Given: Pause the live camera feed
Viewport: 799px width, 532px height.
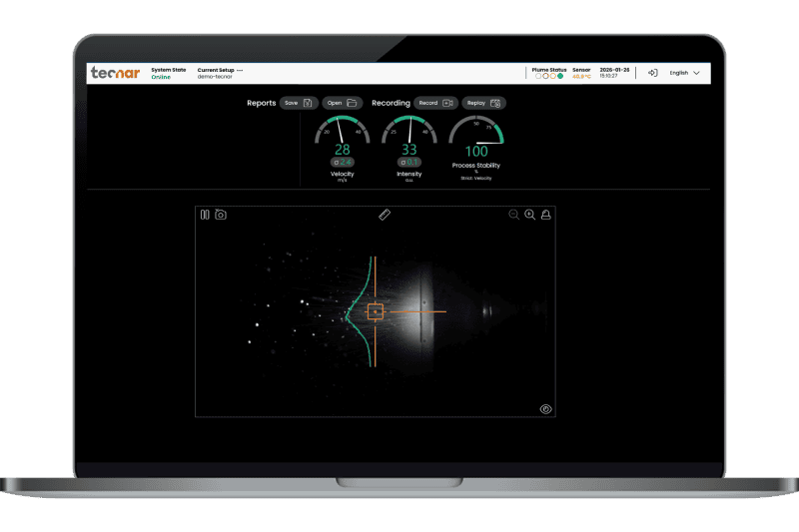Looking at the screenshot, I should tap(205, 215).
